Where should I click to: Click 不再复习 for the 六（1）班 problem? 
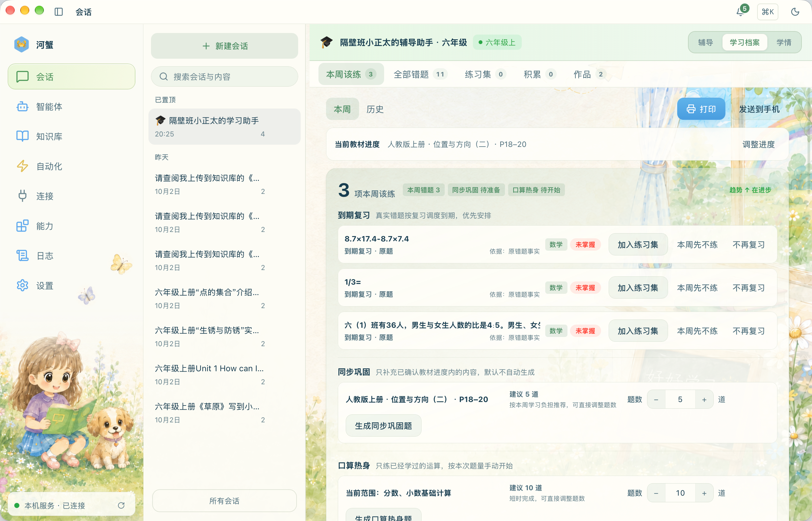749,331
